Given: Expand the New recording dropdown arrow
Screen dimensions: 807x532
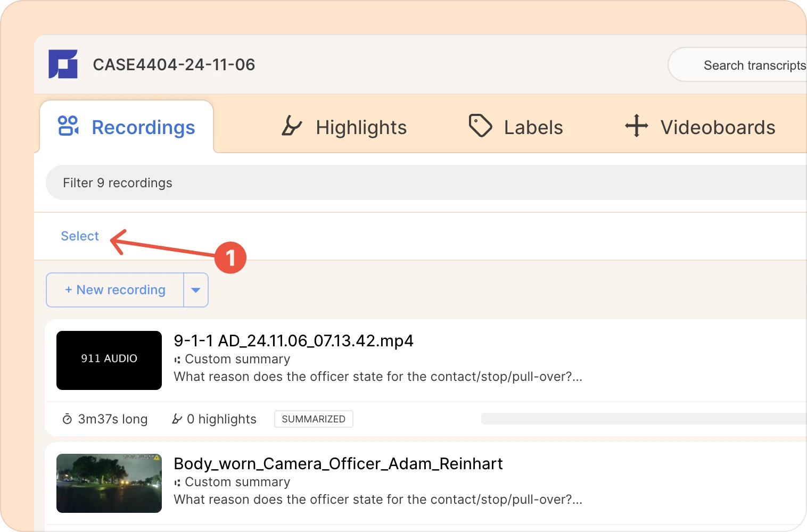Looking at the screenshot, I should click(195, 290).
